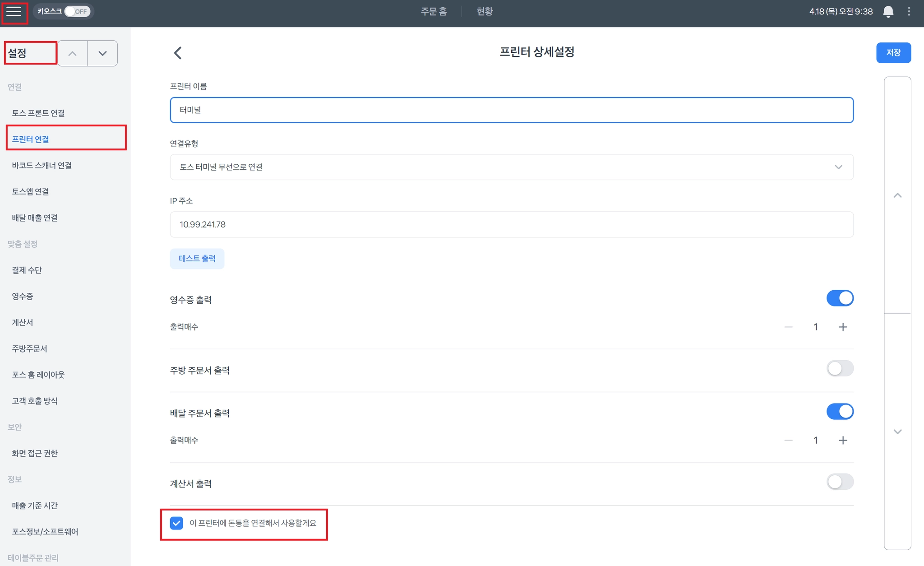Image resolution: width=924 pixels, height=566 pixels.
Task: Decrease delivery order print count with minus
Action: click(788, 441)
